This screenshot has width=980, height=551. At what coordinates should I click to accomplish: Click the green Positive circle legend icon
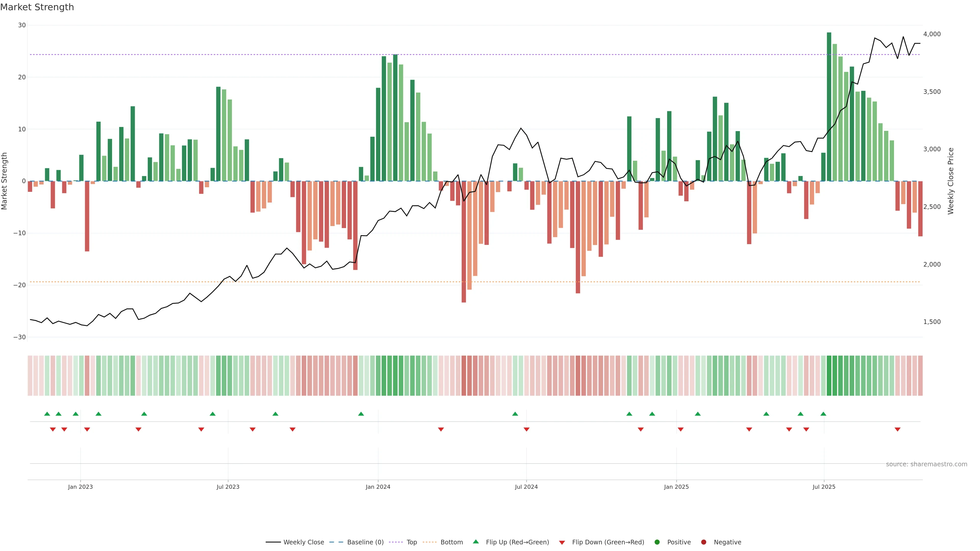pyautogui.click(x=657, y=542)
